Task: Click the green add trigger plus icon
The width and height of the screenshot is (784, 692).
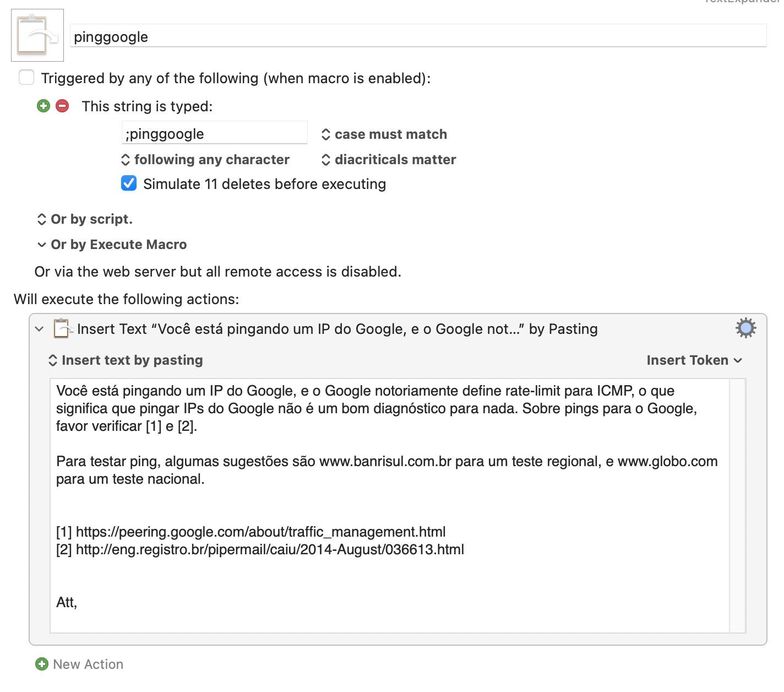Action: click(x=43, y=106)
